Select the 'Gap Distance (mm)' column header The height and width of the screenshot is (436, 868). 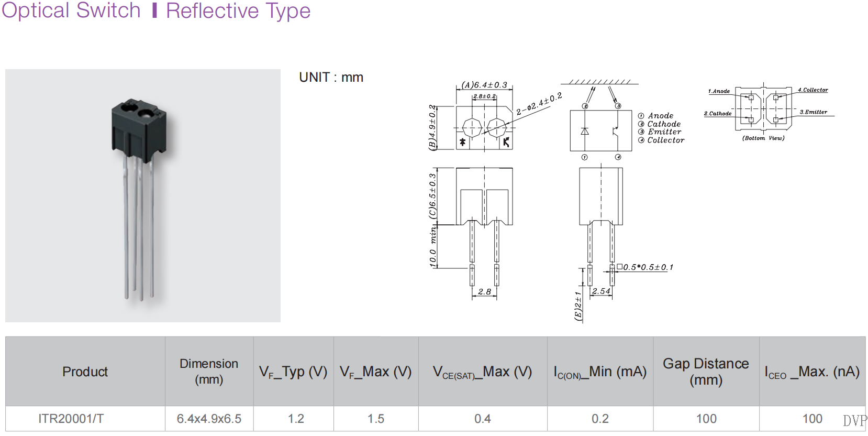pyautogui.click(x=706, y=372)
